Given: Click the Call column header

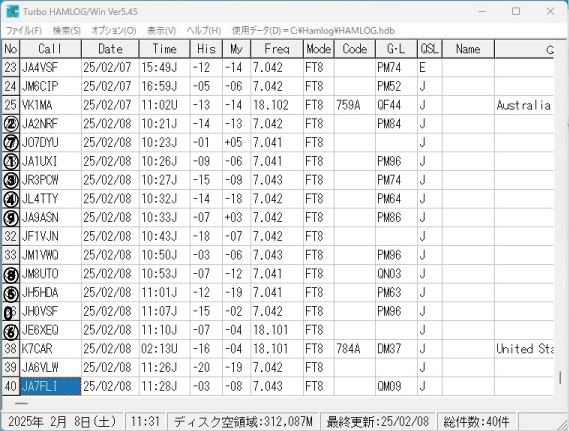Looking at the screenshot, I should tap(50, 49).
